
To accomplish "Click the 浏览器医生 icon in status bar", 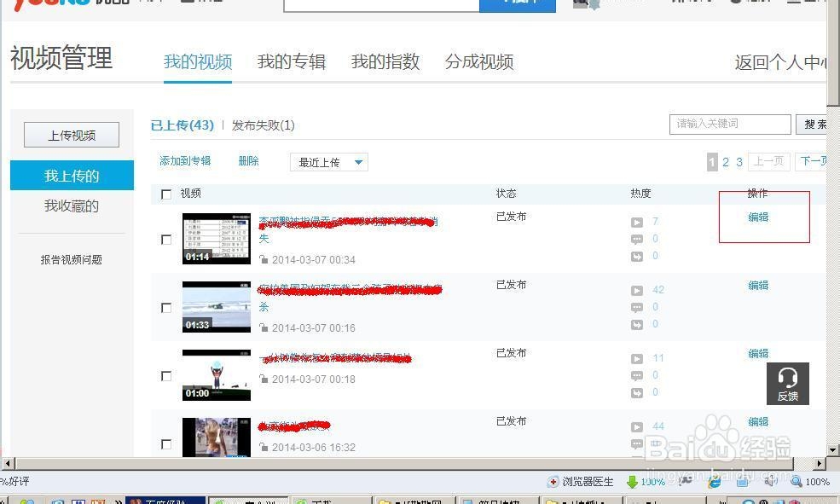I will pos(554,481).
